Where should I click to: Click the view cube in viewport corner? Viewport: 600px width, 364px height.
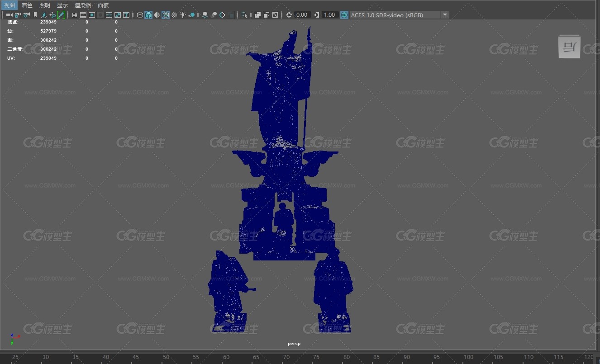coord(569,47)
